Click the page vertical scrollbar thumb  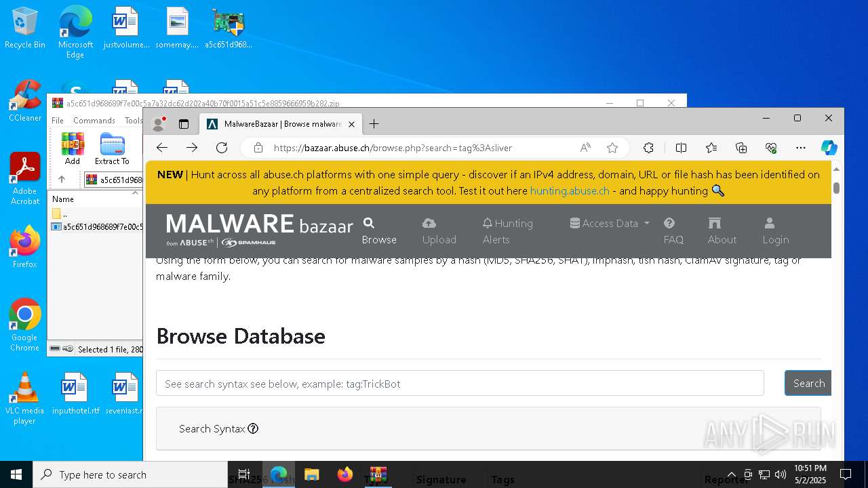click(x=837, y=188)
